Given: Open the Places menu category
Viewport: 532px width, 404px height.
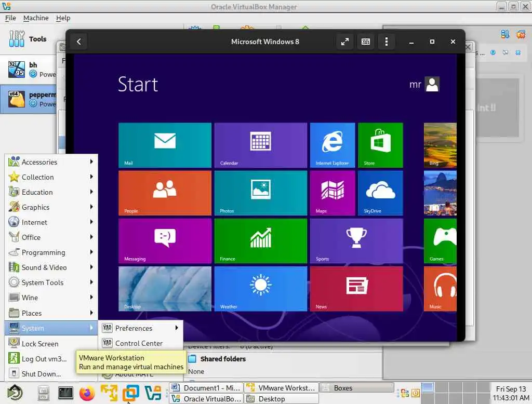Looking at the screenshot, I should [x=51, y=313].
